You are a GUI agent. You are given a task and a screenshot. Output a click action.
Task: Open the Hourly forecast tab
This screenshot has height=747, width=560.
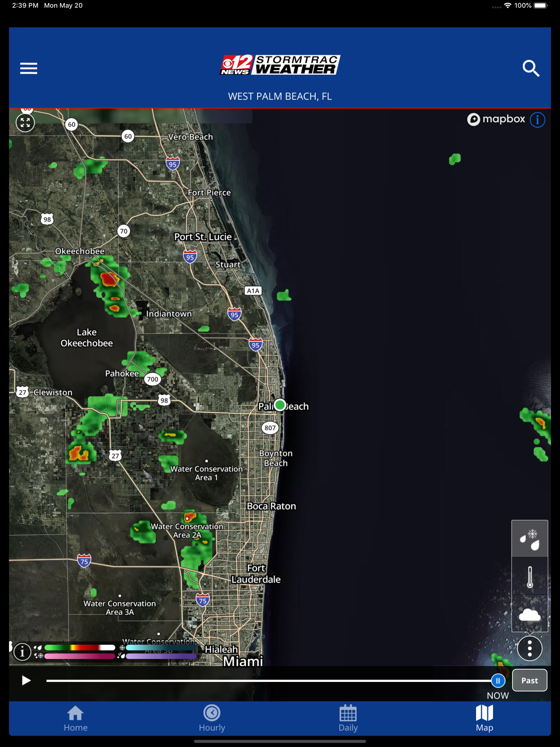click(x=212, y=718)
